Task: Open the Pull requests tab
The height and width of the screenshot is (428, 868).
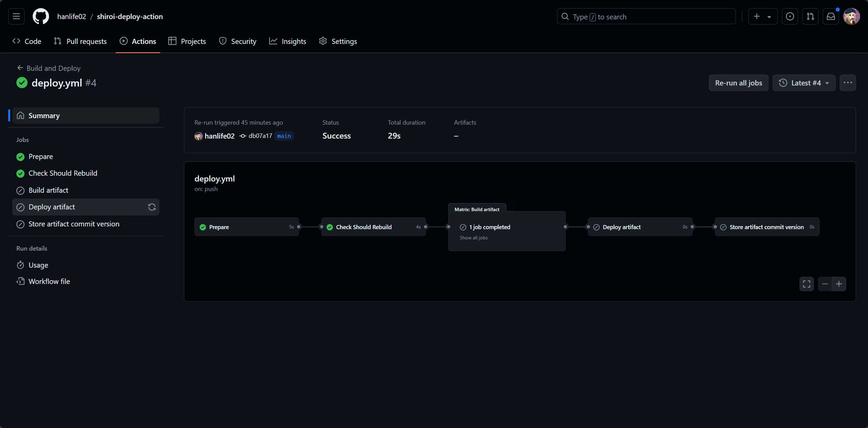Action: click(x=80, y=41)
